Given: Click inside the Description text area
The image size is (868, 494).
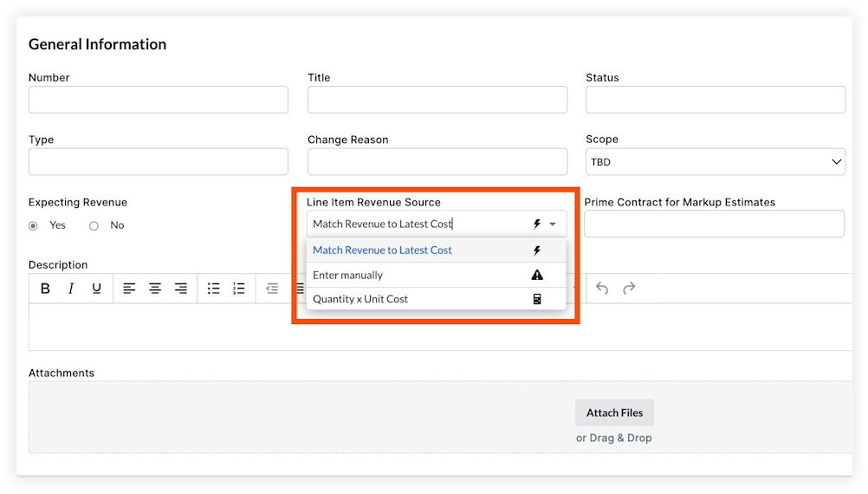Looking at the screenshot, I should click(440, 327).
